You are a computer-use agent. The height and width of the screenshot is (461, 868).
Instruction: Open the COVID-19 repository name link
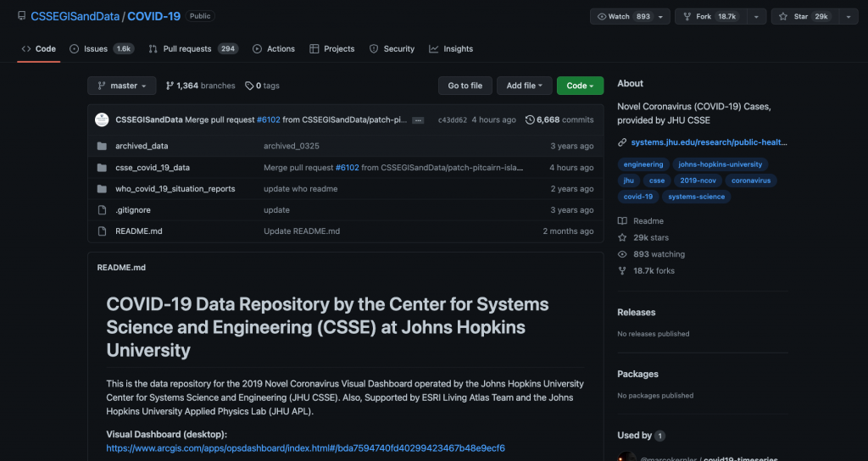pyautogui.click(x=154, y=16)
